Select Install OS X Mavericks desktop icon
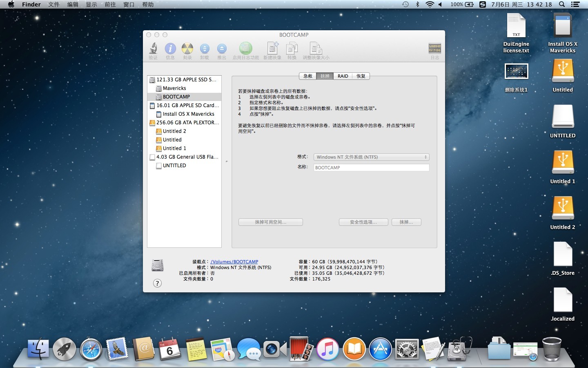588x368 pixels. click(563, 33)
